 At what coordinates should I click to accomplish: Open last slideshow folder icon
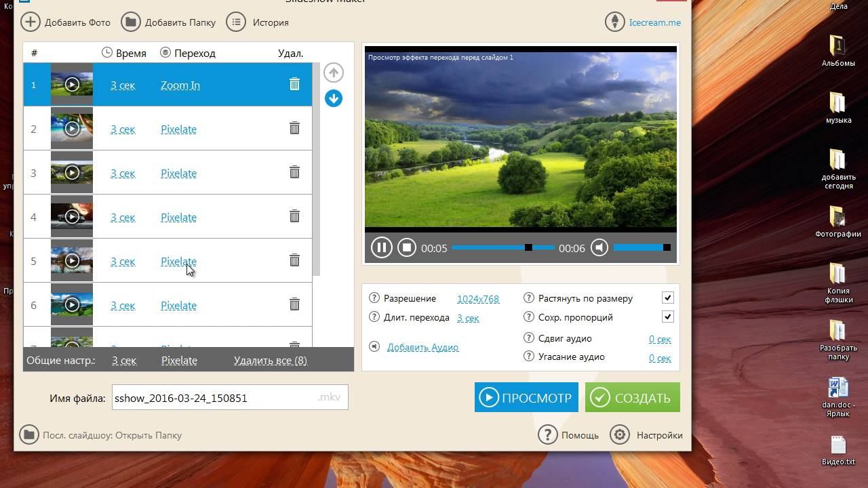29,435
